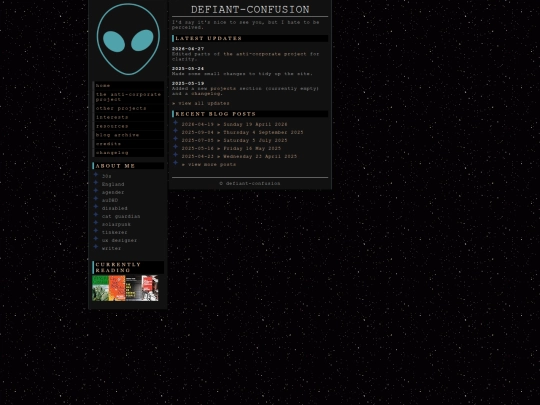Viewport: 540px width, 405px height.
Task: Click the 'writer' about me entry
Action: click(x=111, y=249)
